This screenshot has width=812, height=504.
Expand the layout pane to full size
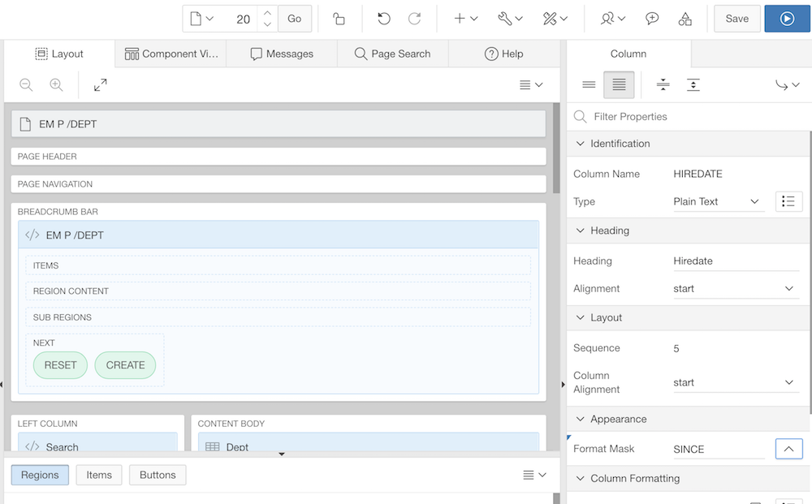101,85
